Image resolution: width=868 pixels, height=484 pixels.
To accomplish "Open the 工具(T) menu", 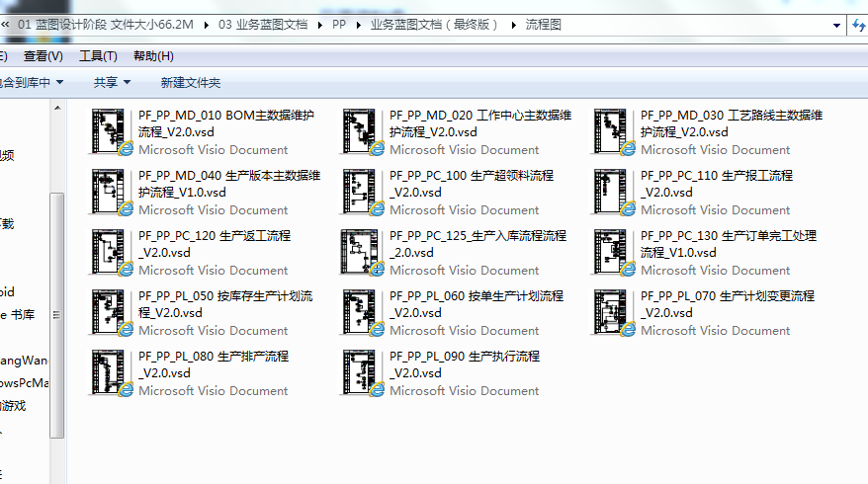I will click(x=98, y=56).
